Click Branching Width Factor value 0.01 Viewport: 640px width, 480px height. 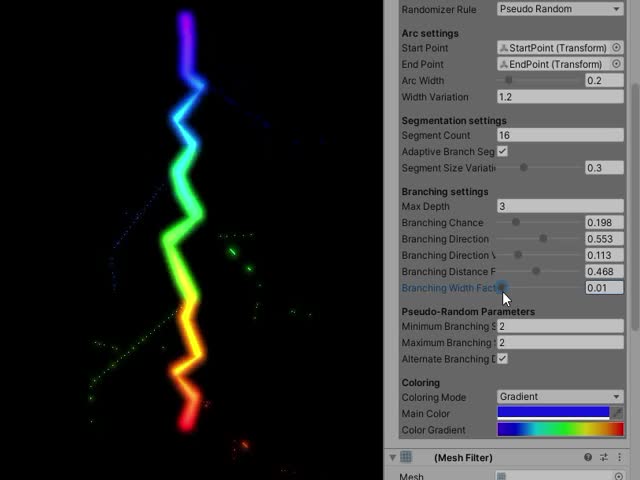tap(604, 288)
